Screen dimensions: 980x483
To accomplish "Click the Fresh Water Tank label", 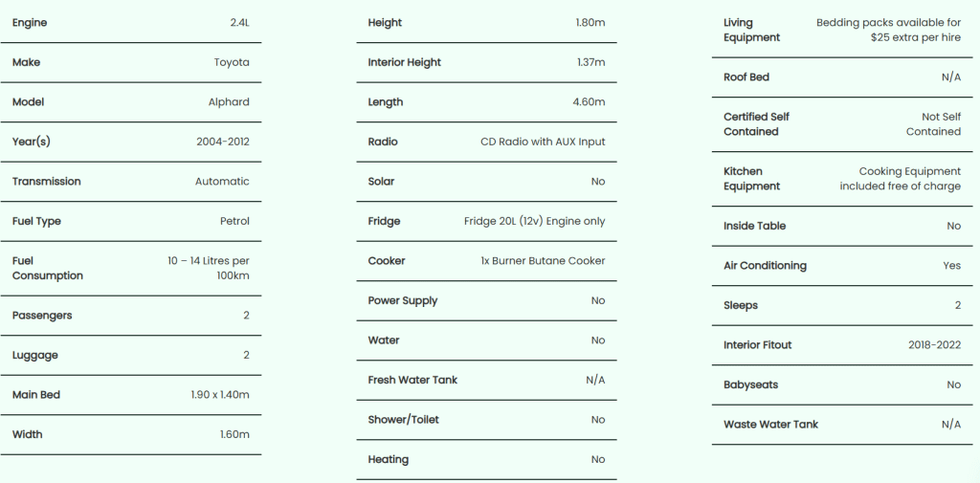I will click(412, 380).
